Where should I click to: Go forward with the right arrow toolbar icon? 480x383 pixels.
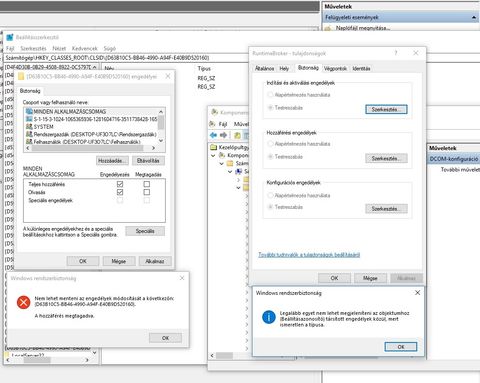(223, 135)
